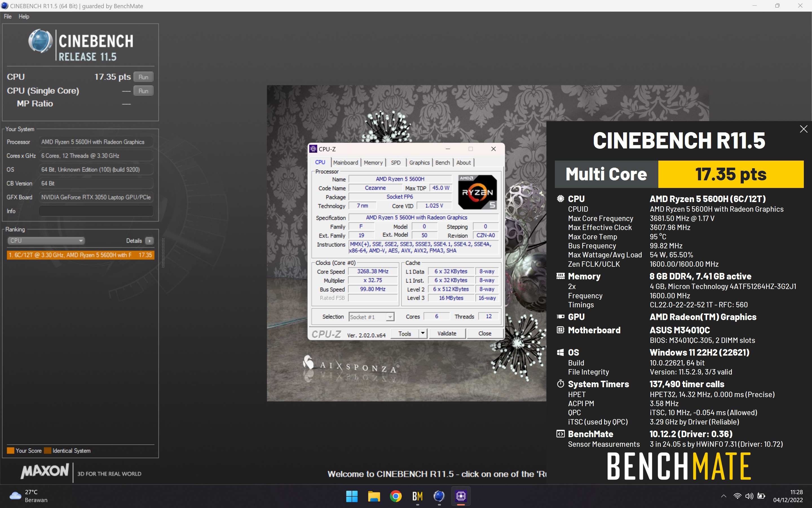Viewport: 812px width, 508px height.
Task: Click the Tools button in CPU-Z
Action: pyautogui.click(x=405, y=334)
